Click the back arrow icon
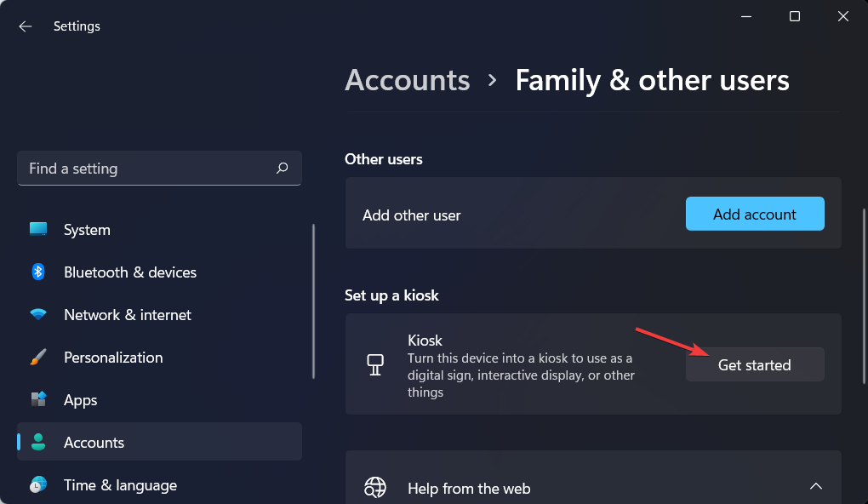Viewport: 868px width, 504px height. (x=26, y=26)
